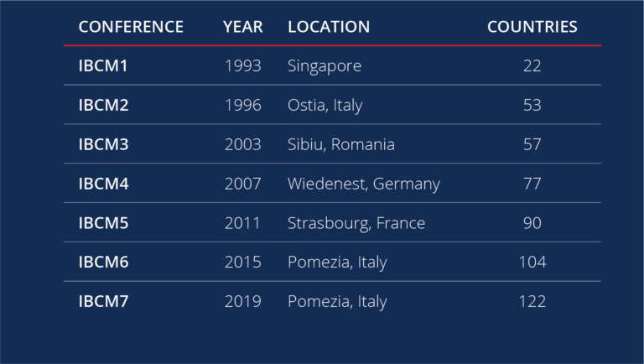Click the Sibiu, Romania location cell
The width and height of the screenshot is (644, 364).
click(340, 145)
